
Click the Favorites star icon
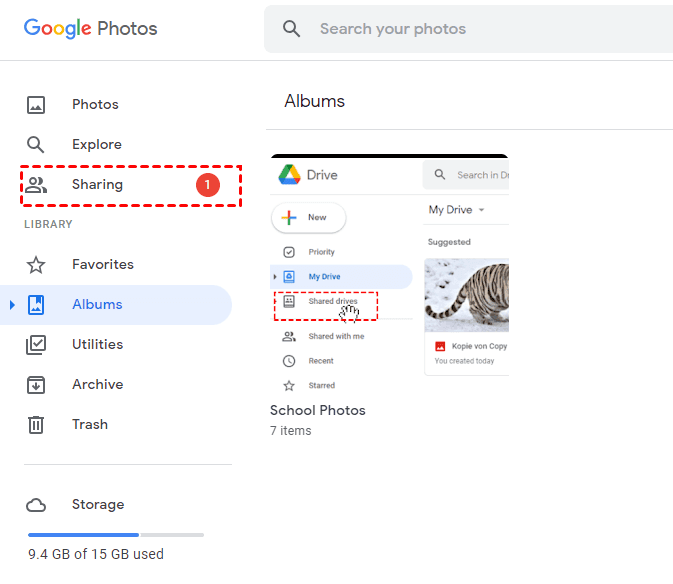click(36, 265)
